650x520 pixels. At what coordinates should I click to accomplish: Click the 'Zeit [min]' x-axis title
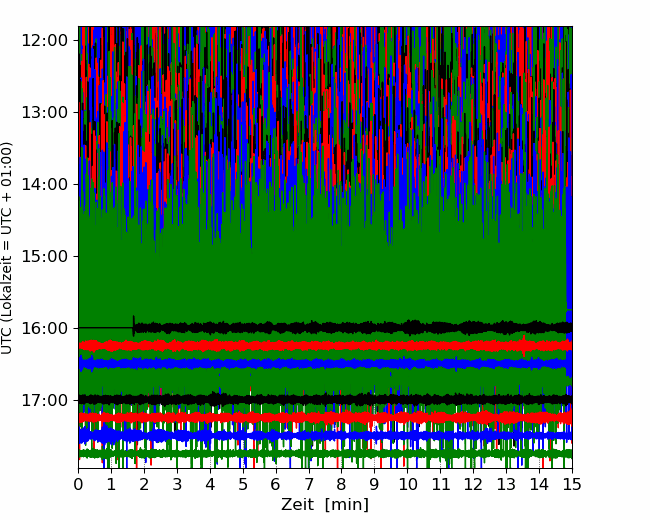(x=325, y=505)
